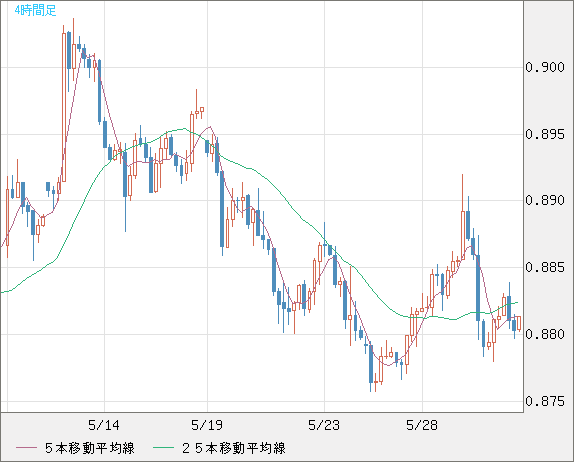Click the 4時間足 timeframe label

tap(36, 10)
